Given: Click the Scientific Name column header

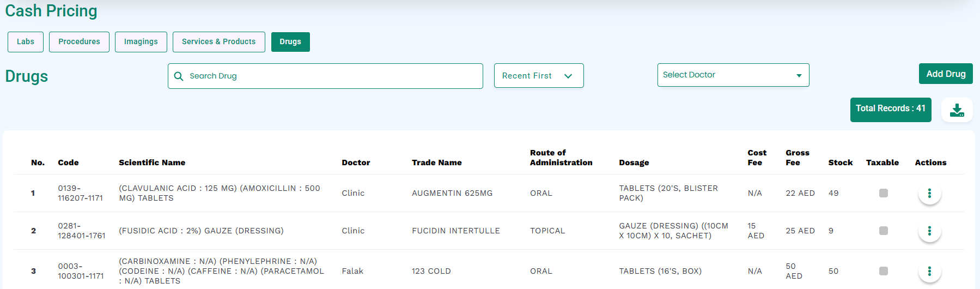Looking at the screenshot, I should pyautogui.click(x=152, y=162).
